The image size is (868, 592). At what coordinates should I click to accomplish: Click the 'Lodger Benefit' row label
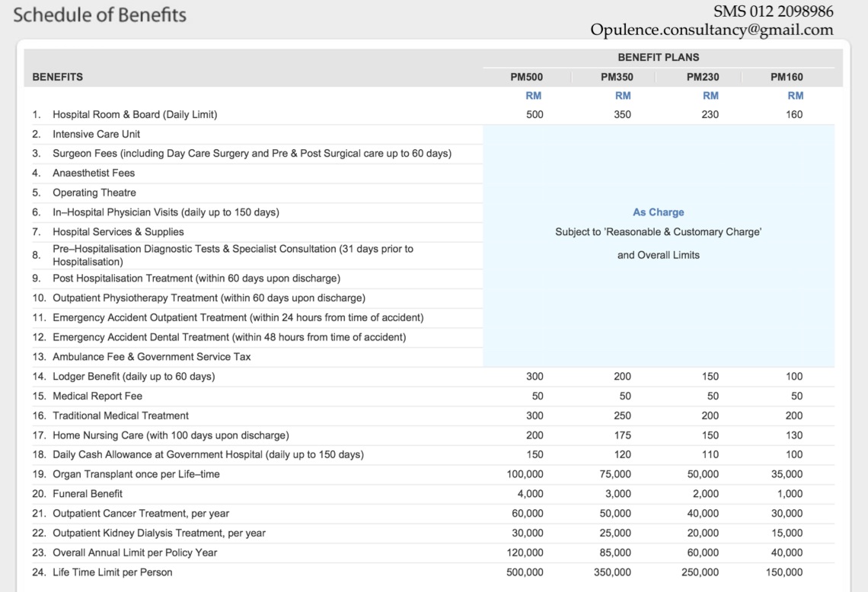133,377
